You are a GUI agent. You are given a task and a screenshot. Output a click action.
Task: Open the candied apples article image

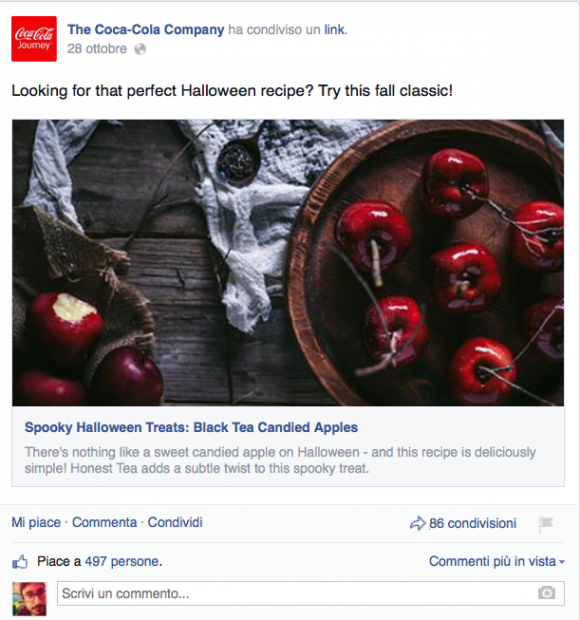[x=288, y=263]
